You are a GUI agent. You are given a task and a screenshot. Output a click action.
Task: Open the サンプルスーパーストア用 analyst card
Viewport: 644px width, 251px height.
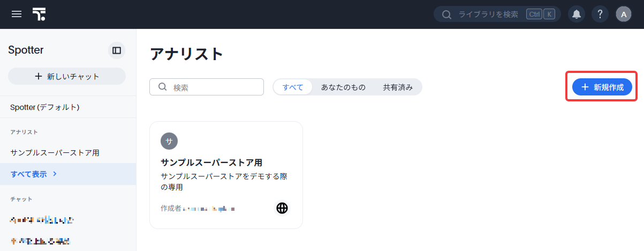226,175
